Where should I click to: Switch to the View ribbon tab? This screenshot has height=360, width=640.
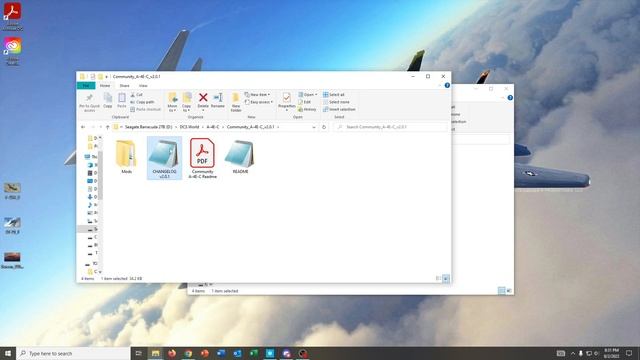pos(143,86)
